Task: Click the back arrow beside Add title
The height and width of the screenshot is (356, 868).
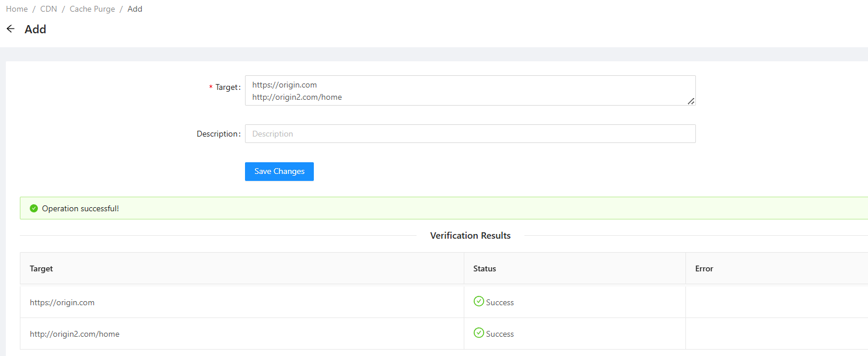Action: click(10, 29)
